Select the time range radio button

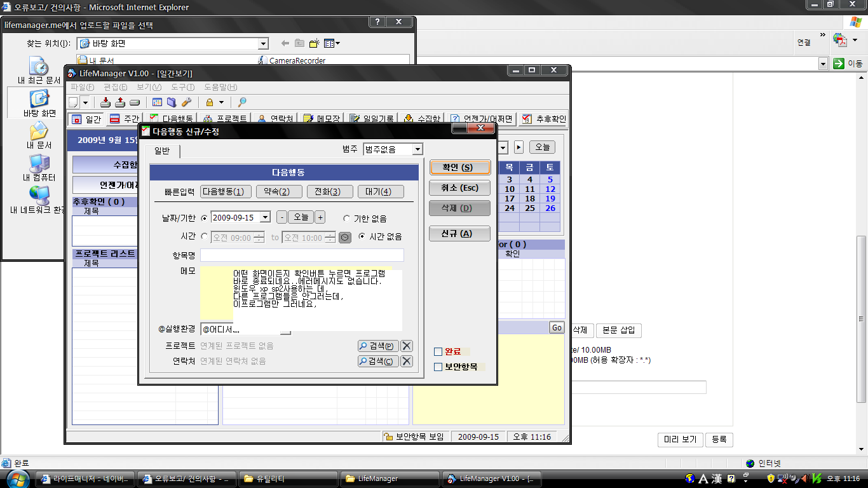click(x=204, y=237)
